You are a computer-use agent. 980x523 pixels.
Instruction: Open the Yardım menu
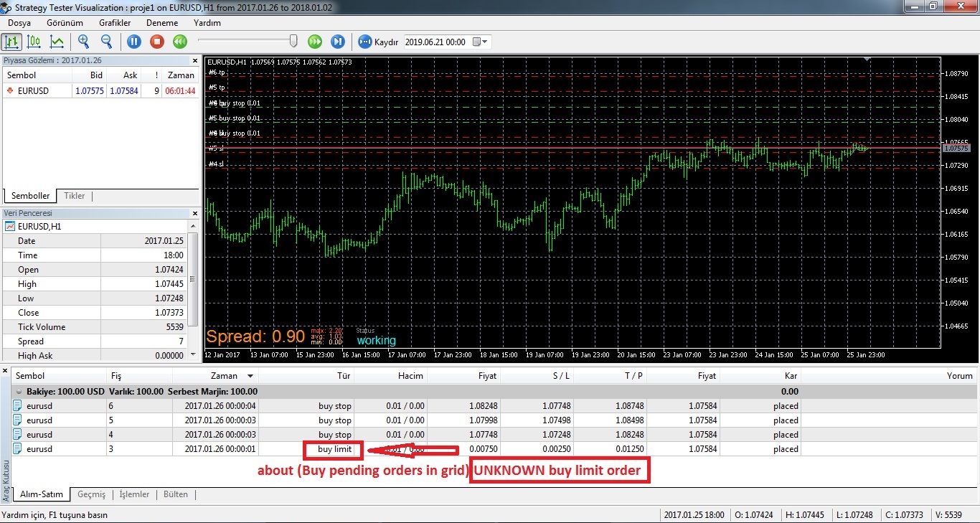(x=207, y=23)
